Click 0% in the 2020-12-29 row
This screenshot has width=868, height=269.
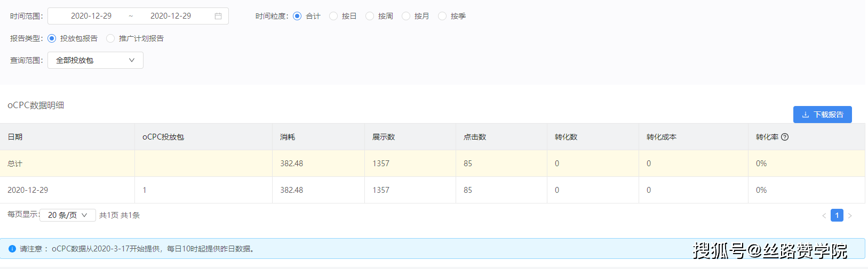pos(761,190)
